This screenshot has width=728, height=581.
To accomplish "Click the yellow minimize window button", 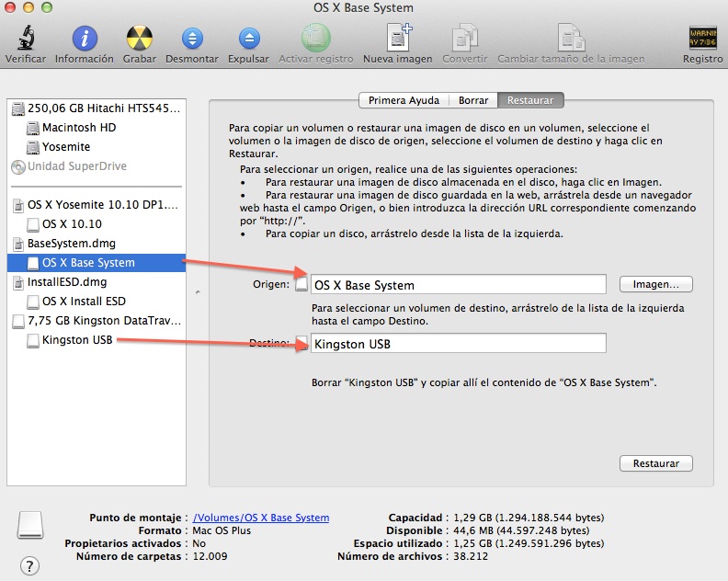I will point(28,7).
